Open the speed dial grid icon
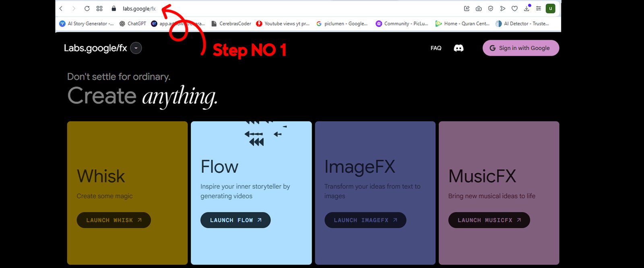This screenshot has width=644, height=268. click(99, 8)
